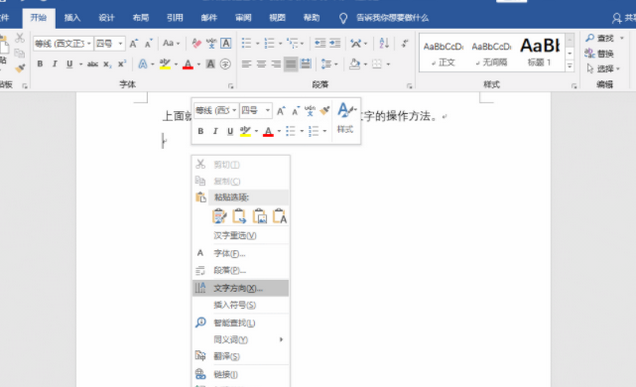This screenshot has height=387, width=636.
Task: Click the Text Effects glowing A icon
Action: point(143,64)
